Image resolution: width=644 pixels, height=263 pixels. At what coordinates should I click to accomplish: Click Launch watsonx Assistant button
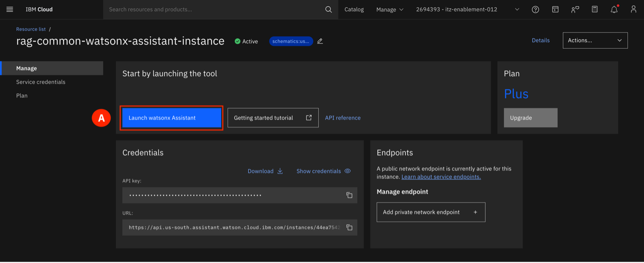coord(171,118)
